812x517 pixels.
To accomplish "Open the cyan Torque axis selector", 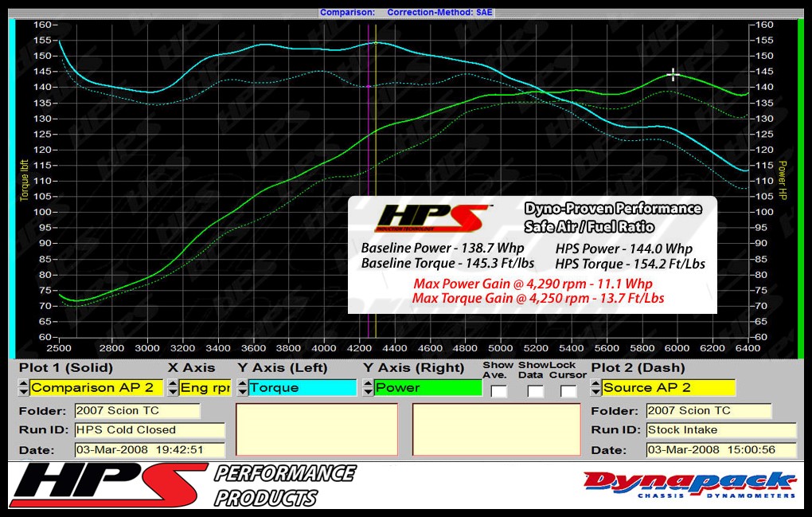I will pyautogui.click(x=303, y=387).
